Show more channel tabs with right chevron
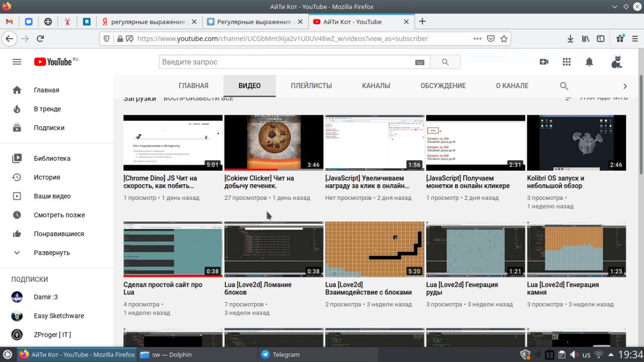Image resolution: width=644 pixels, height=362 pixels. 625,86
